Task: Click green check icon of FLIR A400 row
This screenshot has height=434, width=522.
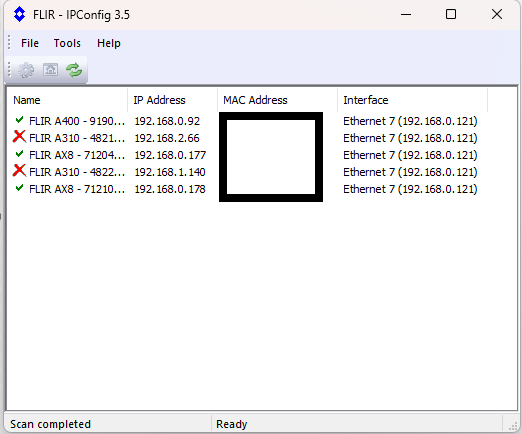Action: 19,120
